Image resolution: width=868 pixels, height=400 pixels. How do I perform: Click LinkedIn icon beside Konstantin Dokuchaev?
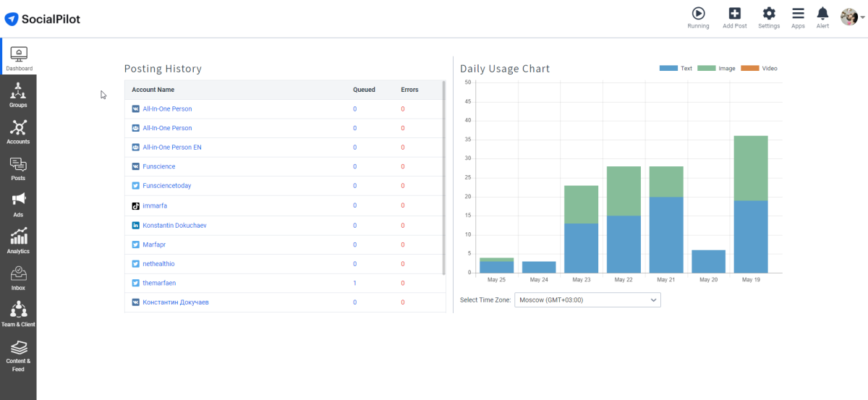click(135, 225)
